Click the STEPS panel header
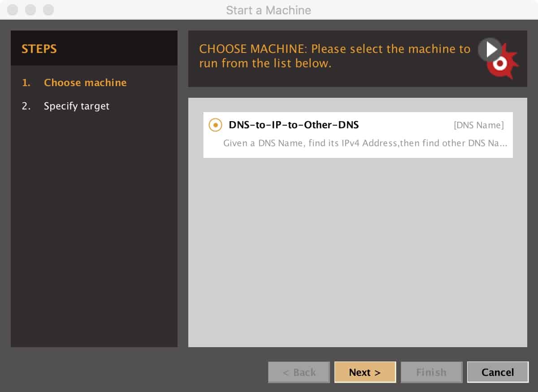 tap(94, 48)
